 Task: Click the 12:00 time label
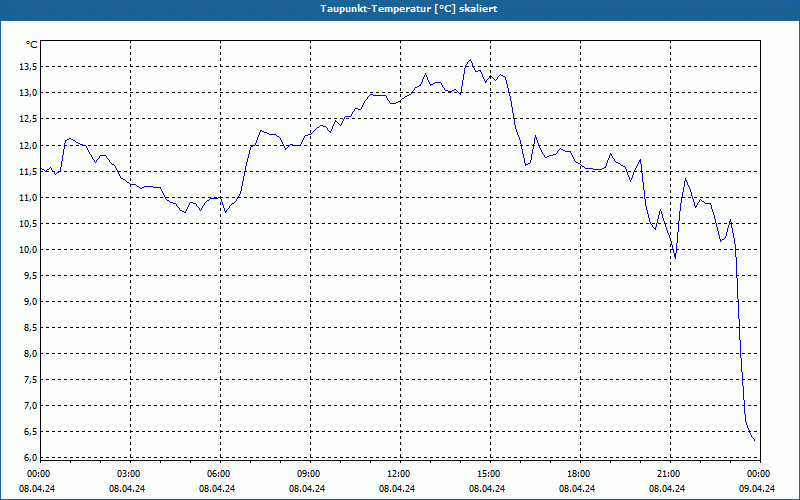point(399,474)
